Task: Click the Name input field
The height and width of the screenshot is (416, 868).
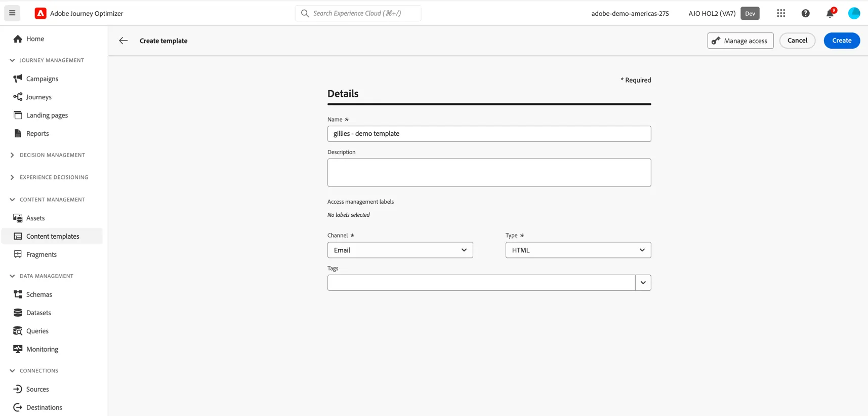Action: point(489,134)
